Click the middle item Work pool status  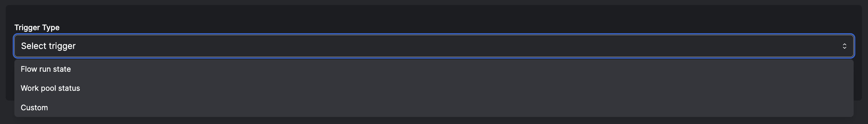coord(434,88)
